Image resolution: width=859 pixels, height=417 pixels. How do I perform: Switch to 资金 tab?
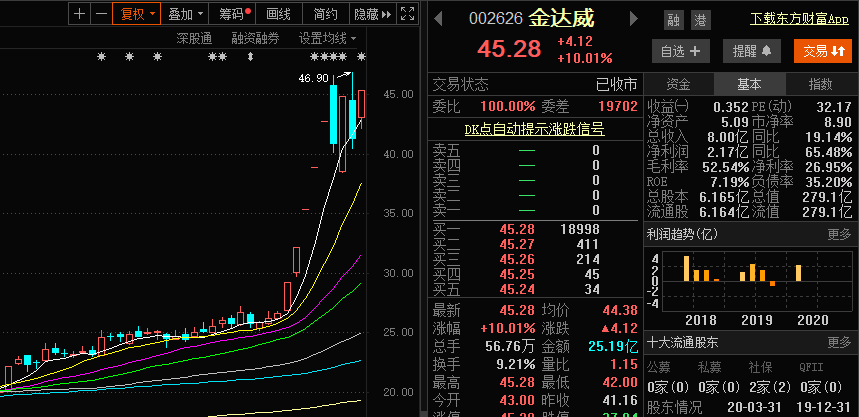click(x=678, y=84)
